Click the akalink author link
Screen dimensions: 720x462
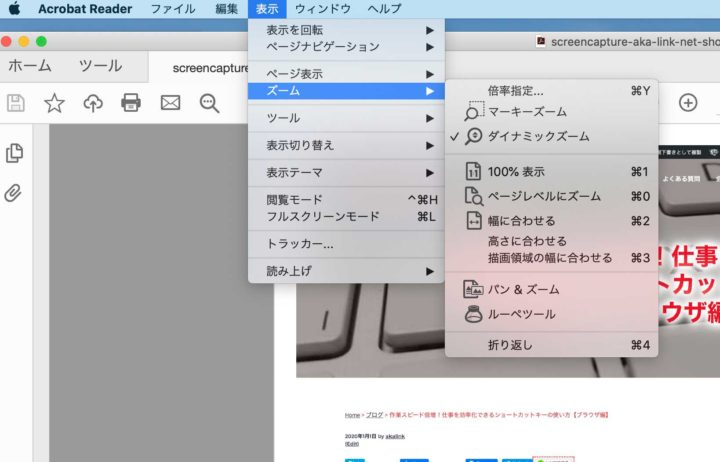[395, 436]
